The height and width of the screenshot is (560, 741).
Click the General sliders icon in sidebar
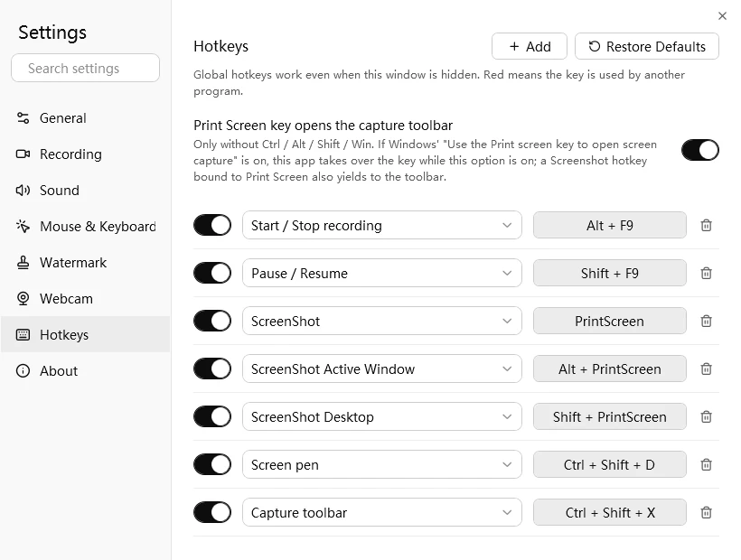pos(23,117)
